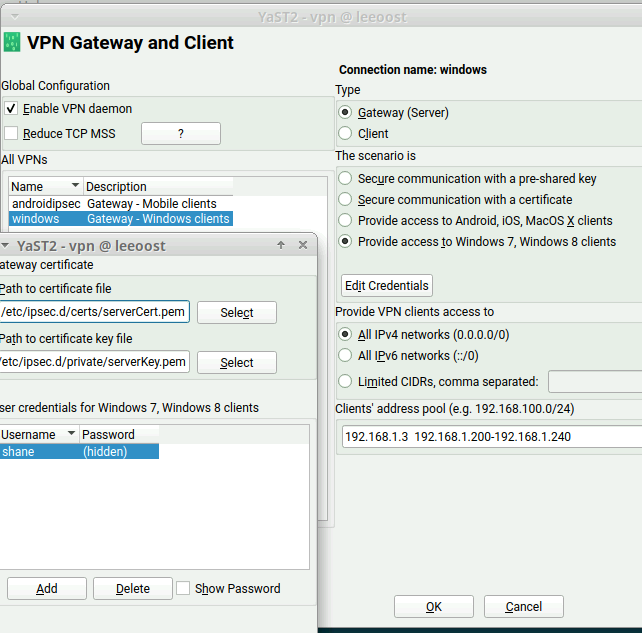Select the androidipsec VPN entry
642x633 pixels.
pos(46,203)
